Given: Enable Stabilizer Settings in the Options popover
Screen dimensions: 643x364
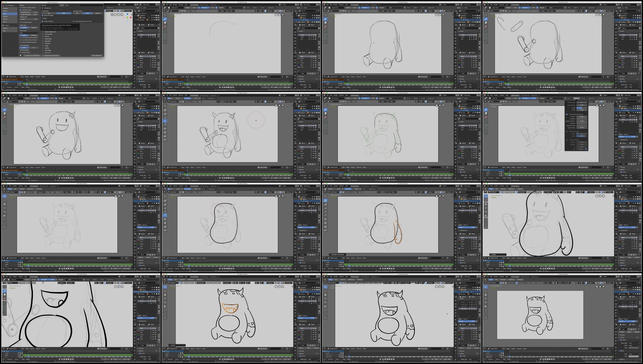Looking at the screenshot, I should [567, 131].
